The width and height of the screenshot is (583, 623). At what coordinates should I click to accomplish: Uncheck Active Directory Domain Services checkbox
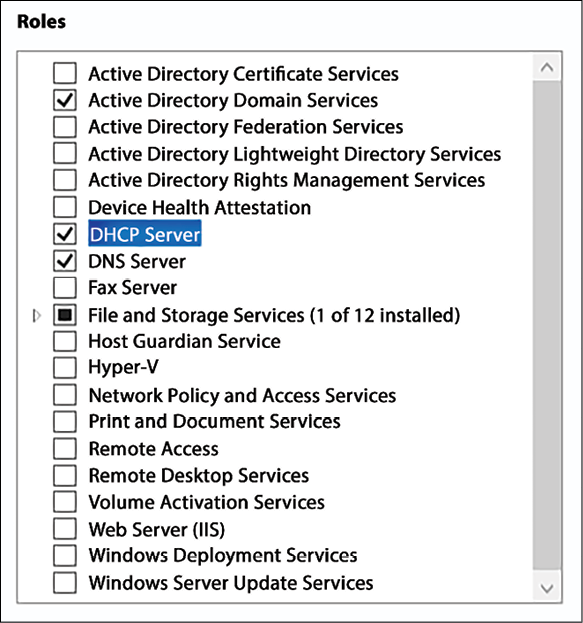65,100
